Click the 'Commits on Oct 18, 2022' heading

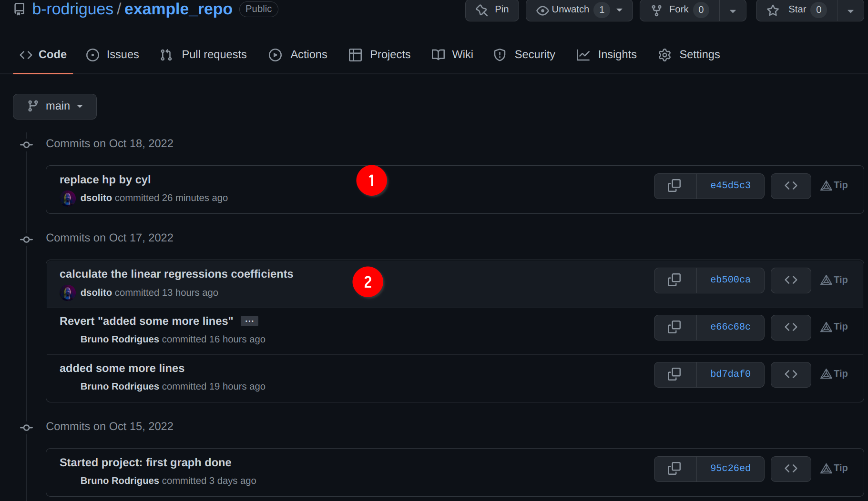110,144
